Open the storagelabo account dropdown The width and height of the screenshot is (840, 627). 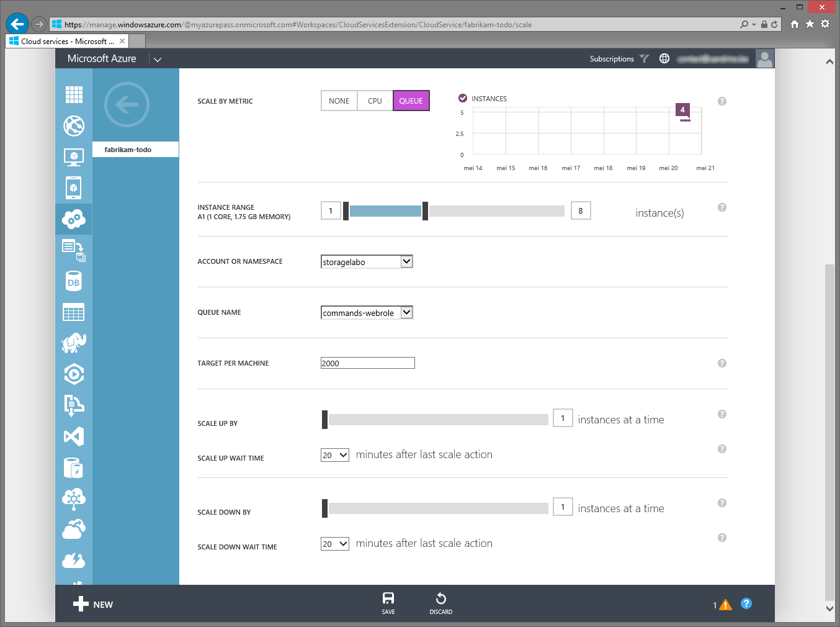click(367, 261)
